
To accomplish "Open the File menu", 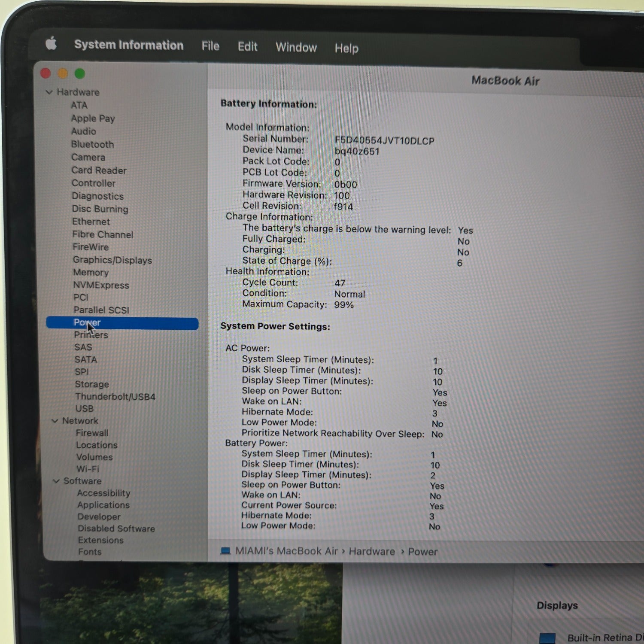I will pyautogui.click(x=210, y=46).
